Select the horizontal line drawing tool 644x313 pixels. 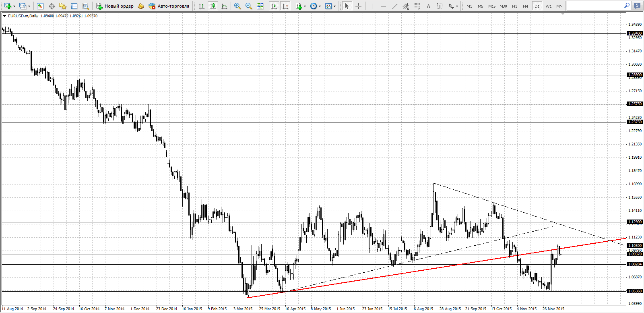click(384, 6)
